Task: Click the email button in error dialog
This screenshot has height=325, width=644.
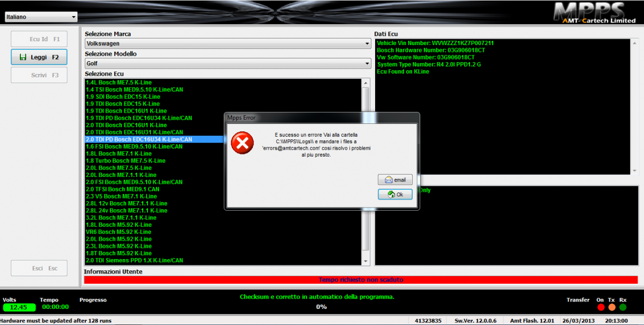Action: 395,180
